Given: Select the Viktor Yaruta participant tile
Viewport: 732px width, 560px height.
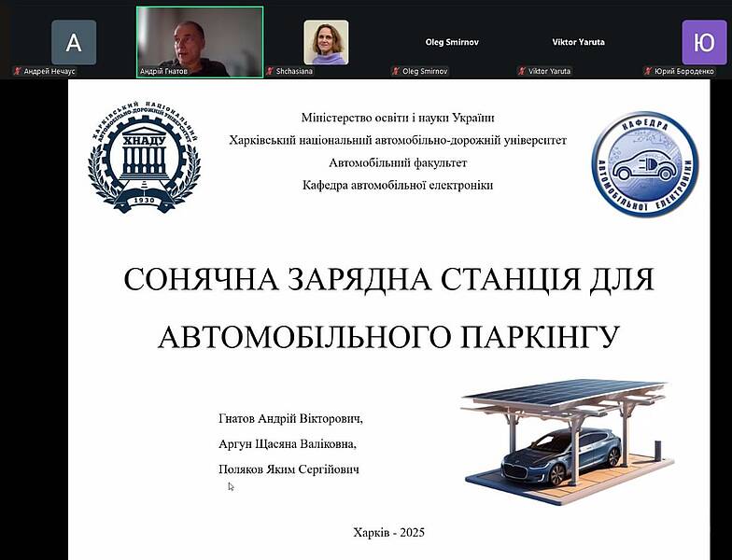Looking at the screenshot, I should point(579,42).
